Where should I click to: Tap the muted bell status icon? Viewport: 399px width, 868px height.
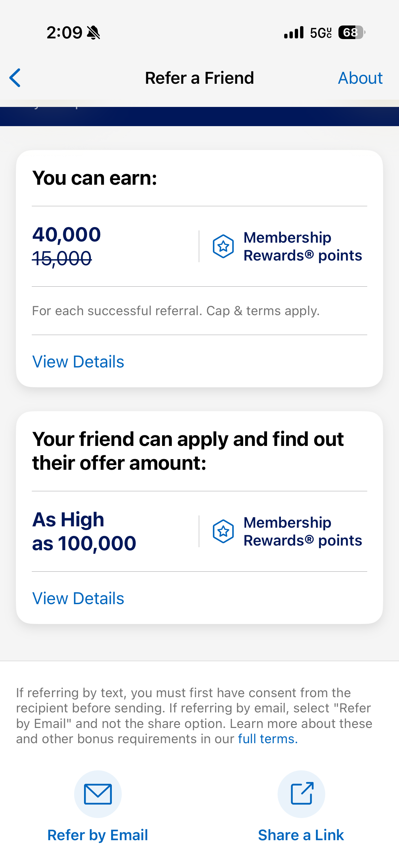coord(94,33)
